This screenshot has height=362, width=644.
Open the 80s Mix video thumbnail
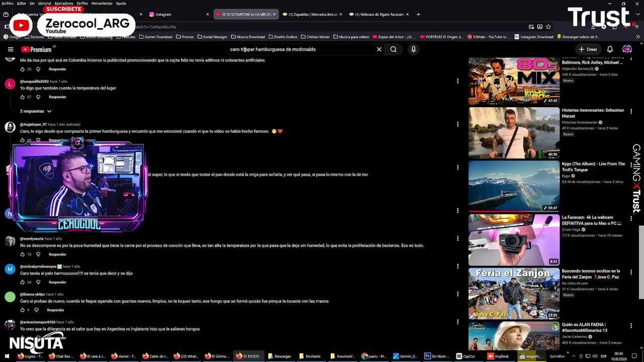click(x=514, y=80)
